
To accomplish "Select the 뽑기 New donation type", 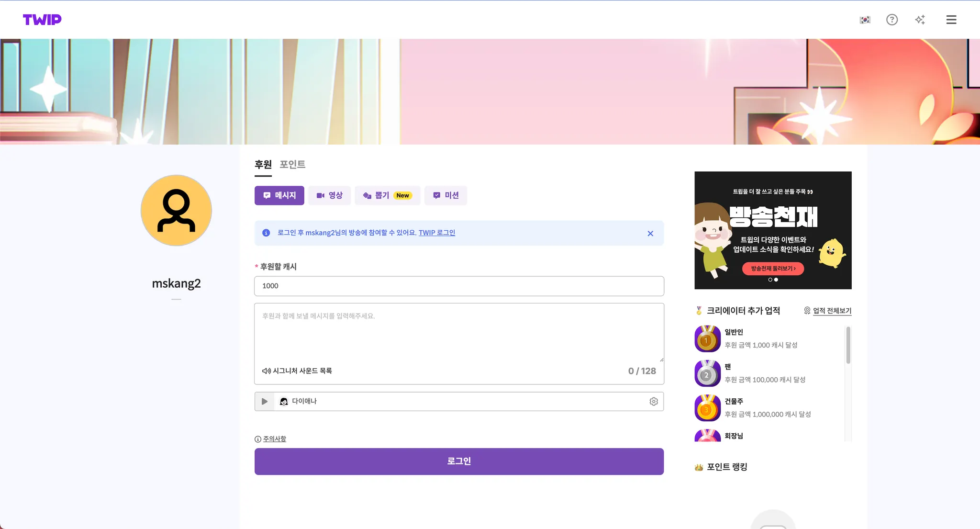I will point(387,195).
